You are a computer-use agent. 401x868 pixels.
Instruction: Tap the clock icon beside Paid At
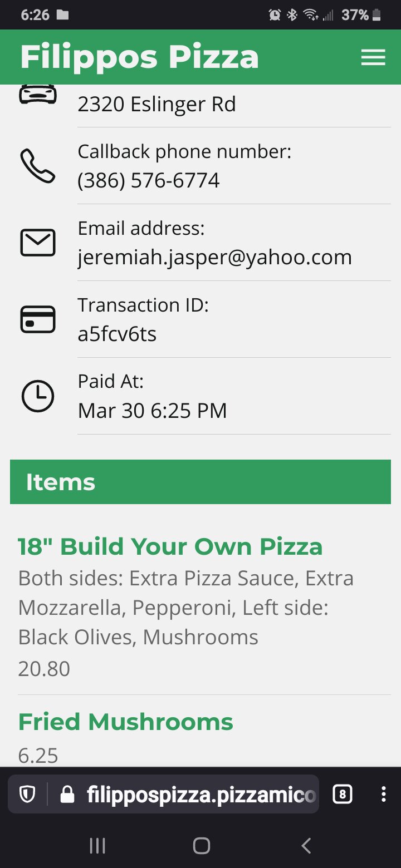[x=38, y=396]
